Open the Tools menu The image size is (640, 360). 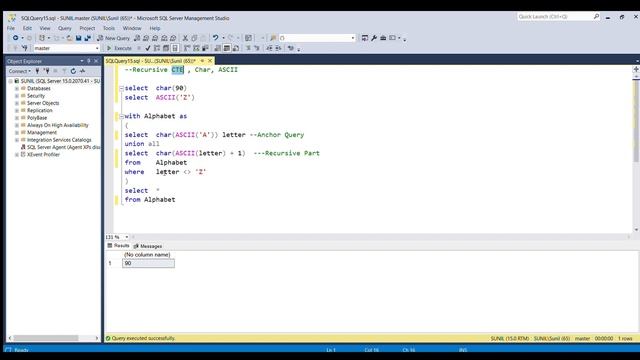point(109,28)
